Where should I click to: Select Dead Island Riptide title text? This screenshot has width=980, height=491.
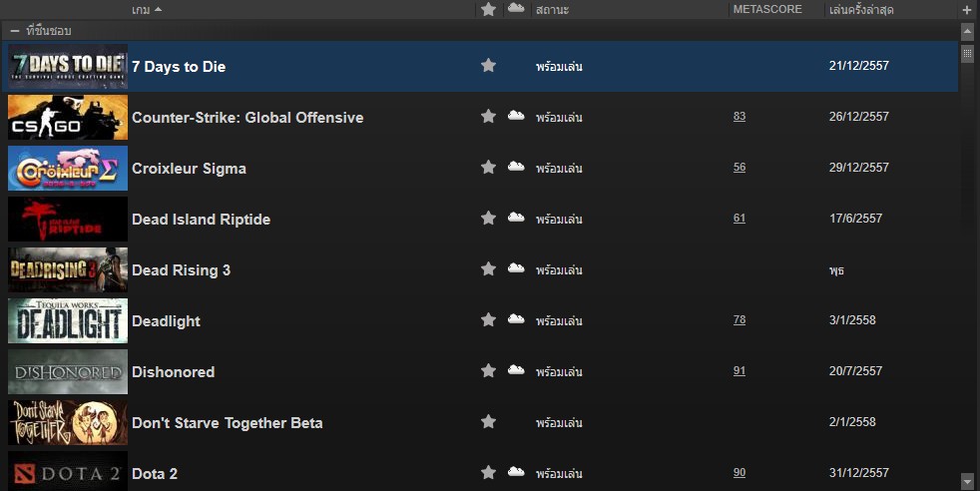202,220
